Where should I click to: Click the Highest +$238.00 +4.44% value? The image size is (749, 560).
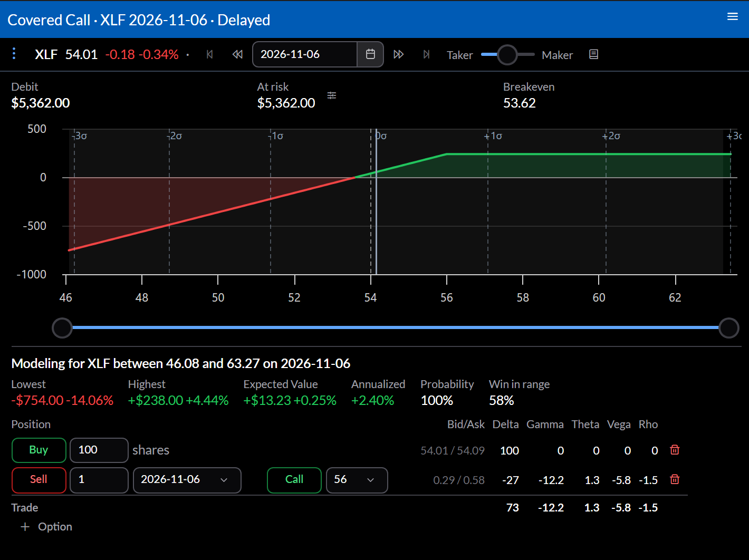(x=178, y=401)
